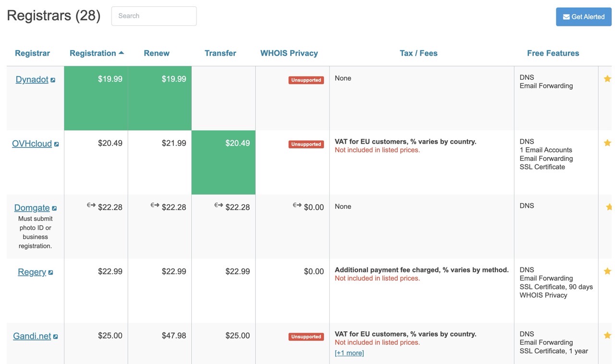Viewport: 615px width, 364px height.
Task: Open the Dynadot registrar link
Action: pyautogui.click(x=32, y=80)
